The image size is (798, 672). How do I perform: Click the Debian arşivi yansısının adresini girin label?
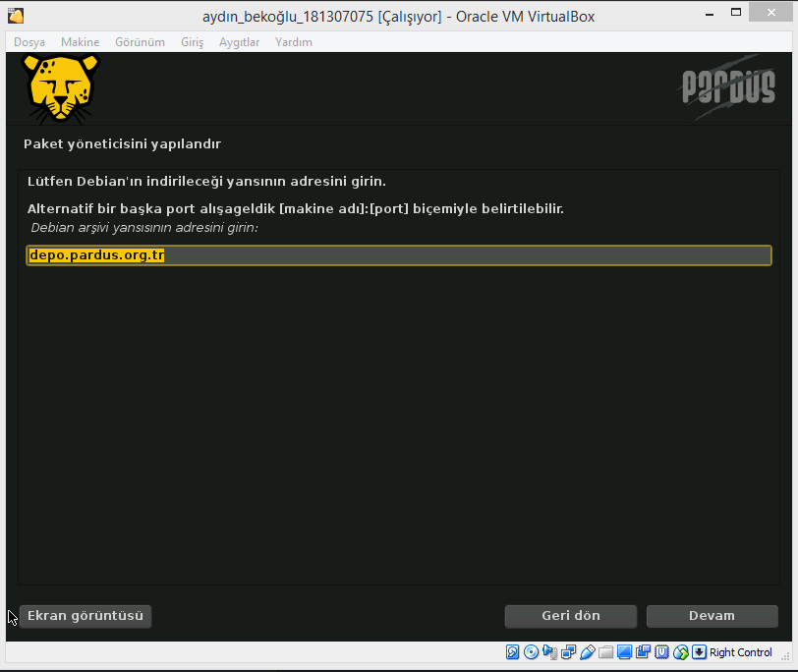pos(144,227)
